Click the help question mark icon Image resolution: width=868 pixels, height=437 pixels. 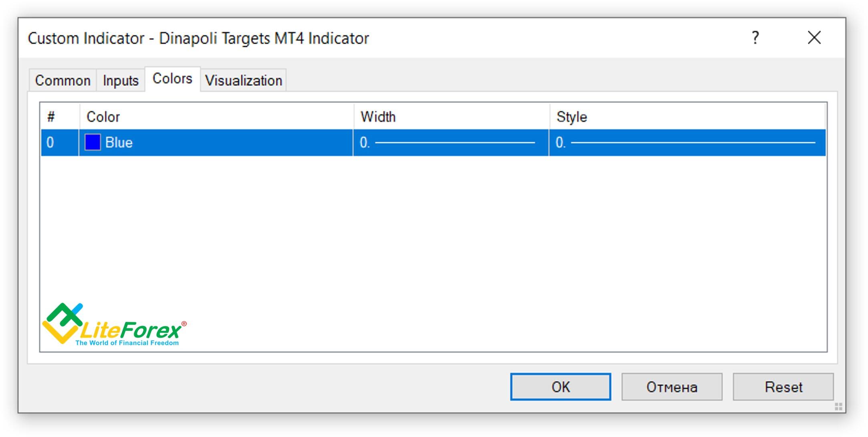[x=755, y=38]
